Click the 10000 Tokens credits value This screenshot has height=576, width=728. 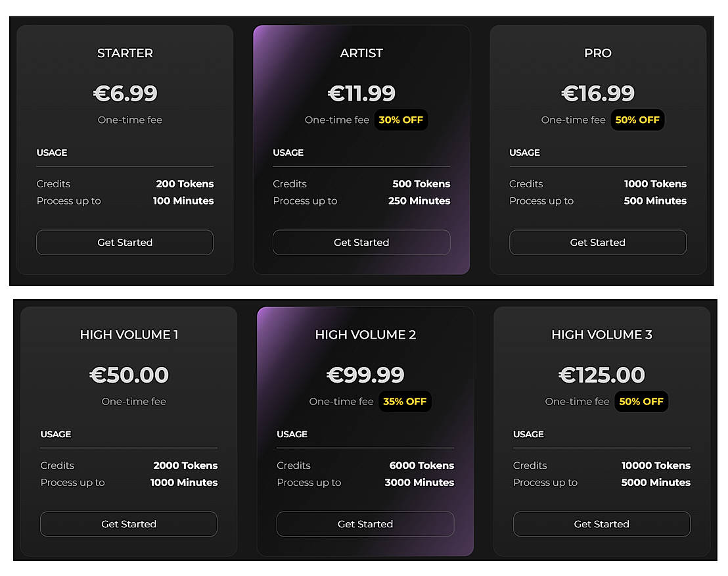coord(656,466)
